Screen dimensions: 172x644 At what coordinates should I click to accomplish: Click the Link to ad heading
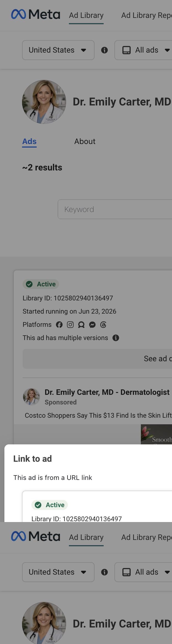point(33,459)
